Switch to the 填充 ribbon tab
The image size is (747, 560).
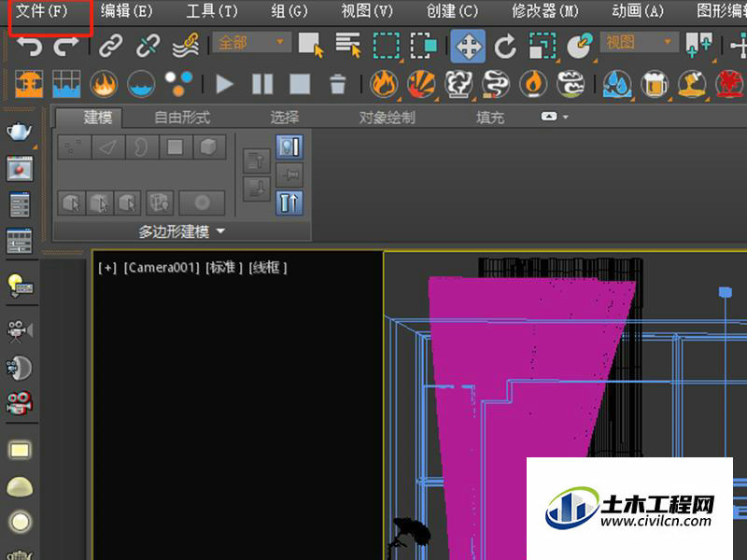(489, 118)
